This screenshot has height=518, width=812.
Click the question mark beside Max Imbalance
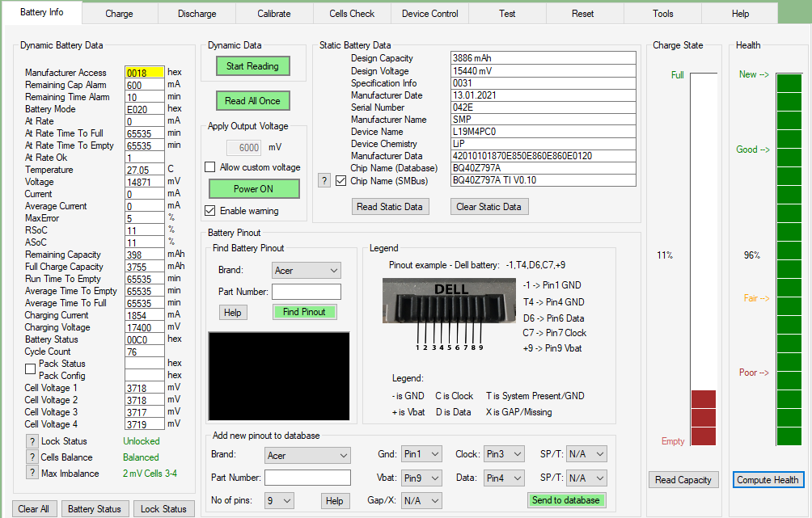tap(32, 474)
